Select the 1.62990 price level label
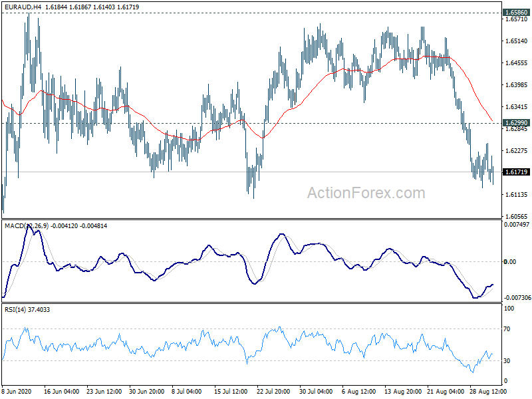Screen dimensions: 532x399 [x=516, y=122]
